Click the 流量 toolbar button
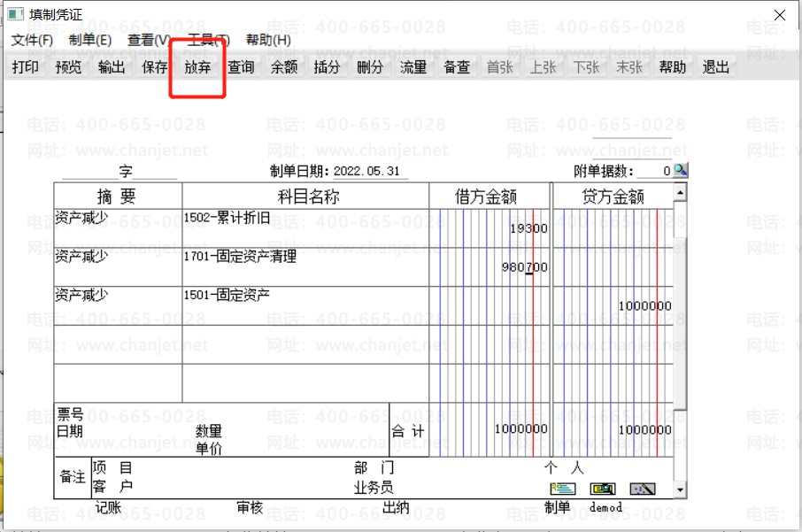The width and height of the screenshot is (802, 532). pyautogui.click(x=413, y=67)
